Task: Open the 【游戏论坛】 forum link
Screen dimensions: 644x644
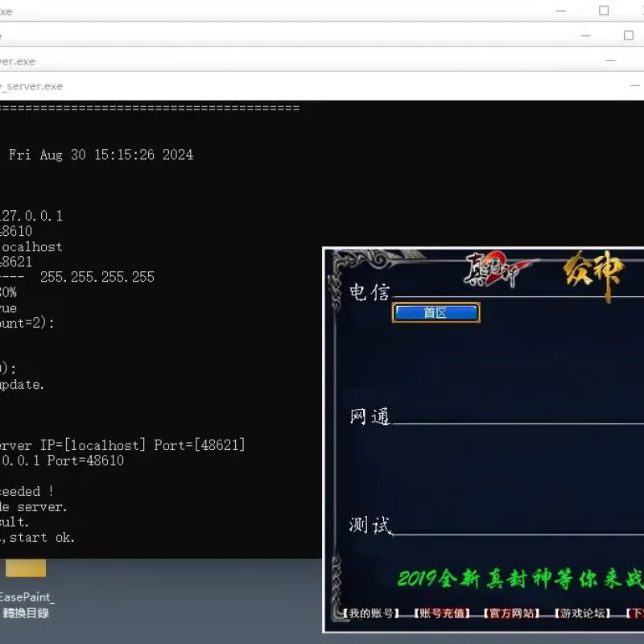Action: [x=582, y=613]
